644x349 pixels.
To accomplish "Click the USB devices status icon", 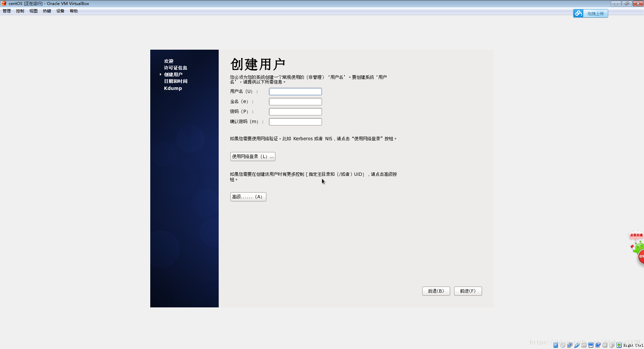I will coord(577,345).
